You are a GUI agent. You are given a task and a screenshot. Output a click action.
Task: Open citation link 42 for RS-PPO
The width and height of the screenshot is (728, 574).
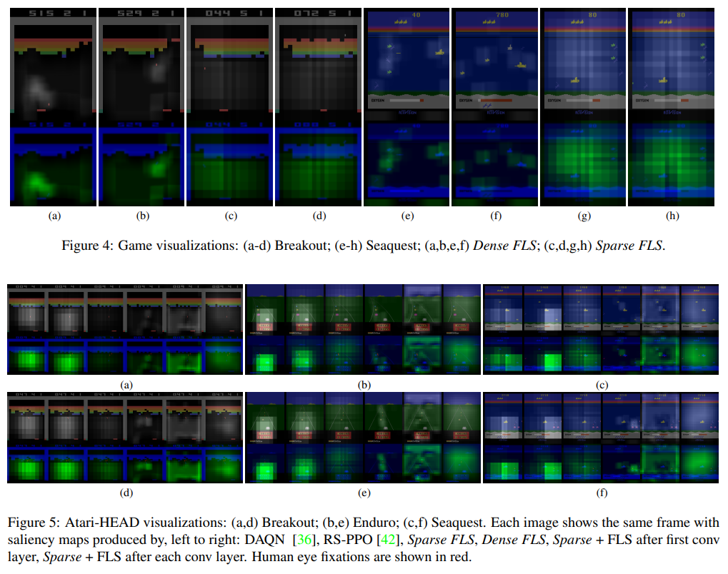[388, 540]
